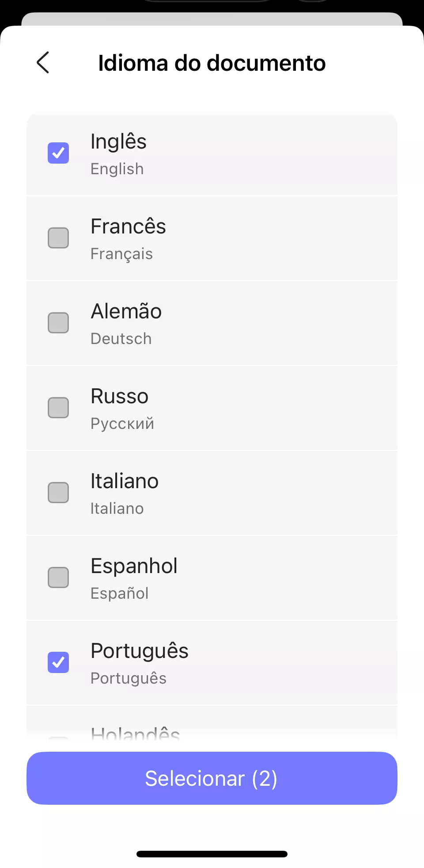
Task: Go back using the left chevron arrow
Action: pos(43,62)
